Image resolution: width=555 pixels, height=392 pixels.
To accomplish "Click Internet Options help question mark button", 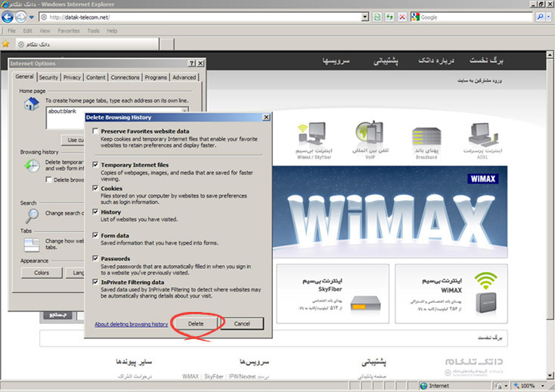I will [x=191, y=63].
